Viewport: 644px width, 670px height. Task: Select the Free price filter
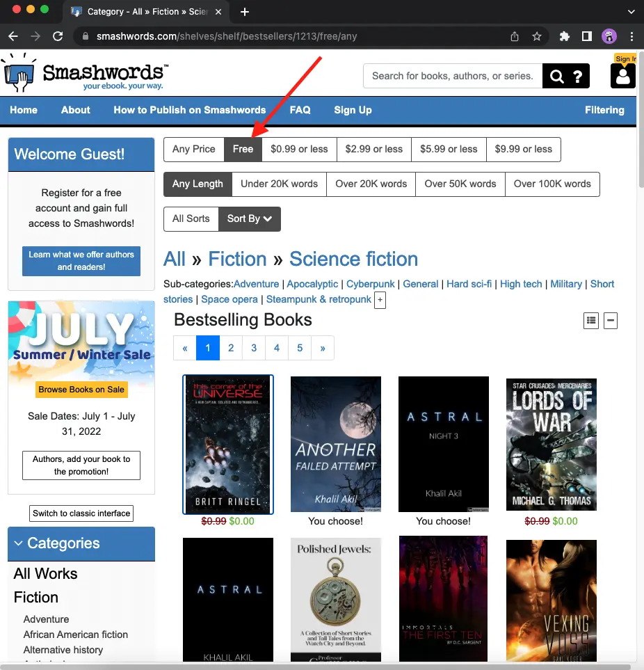point(243,149)
